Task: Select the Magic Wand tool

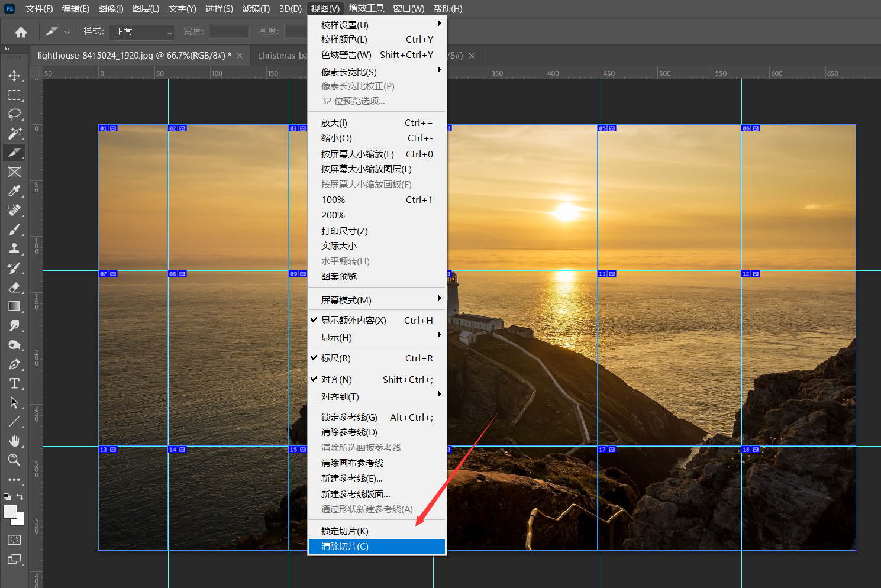Action: 14,134
